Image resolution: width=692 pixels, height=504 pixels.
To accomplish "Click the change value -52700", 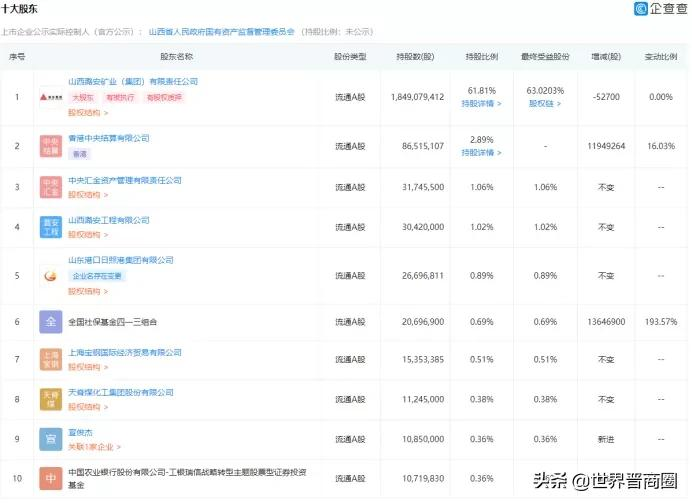I will click(x=606, y=97).
